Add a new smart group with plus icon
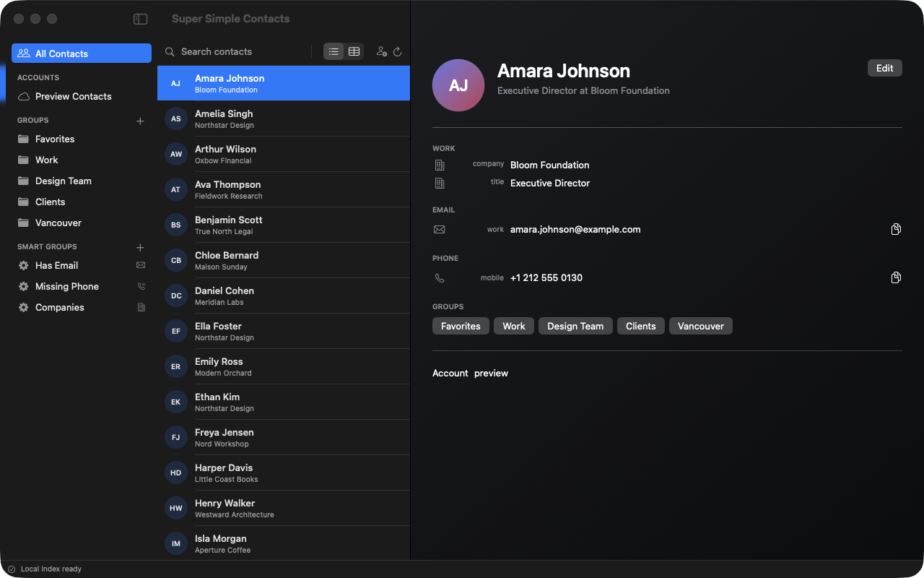 click(140, 247)
